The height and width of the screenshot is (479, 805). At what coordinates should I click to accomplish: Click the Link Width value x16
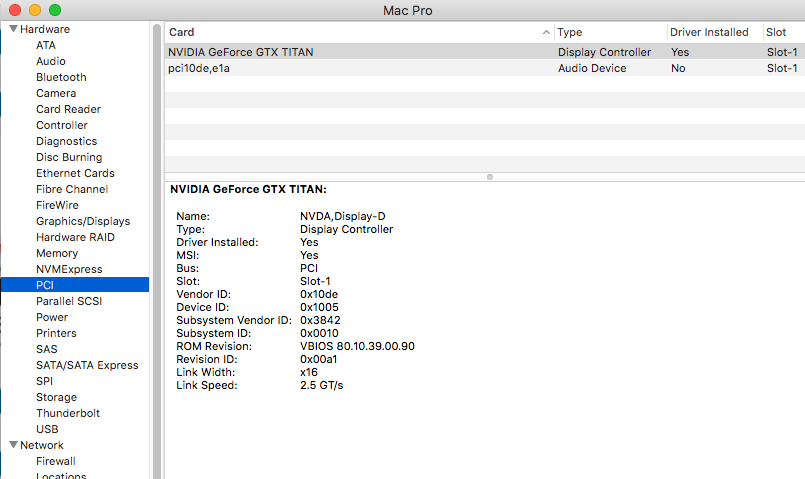click(x=309, y=372)
